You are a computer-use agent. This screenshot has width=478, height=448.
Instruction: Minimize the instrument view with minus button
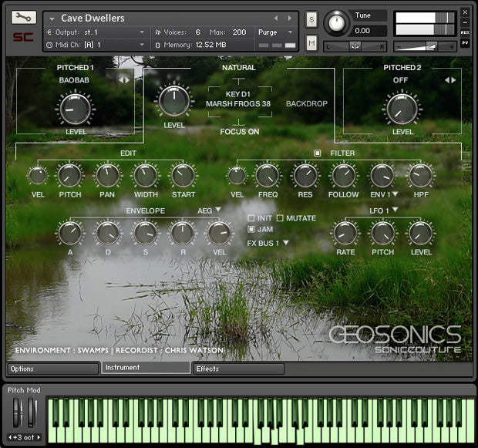465,22
